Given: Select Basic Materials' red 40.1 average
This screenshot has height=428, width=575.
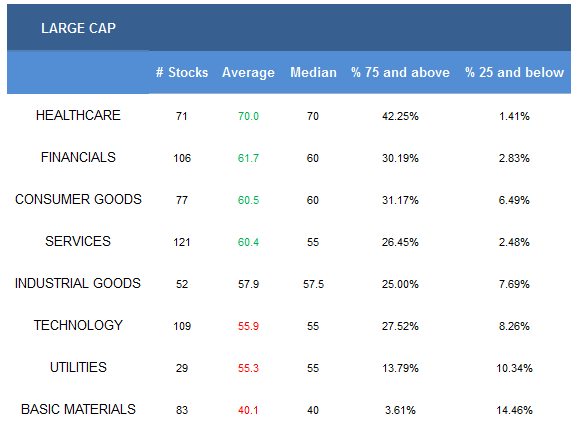Looking at the screenshot, I should click(x=248, y=410).
